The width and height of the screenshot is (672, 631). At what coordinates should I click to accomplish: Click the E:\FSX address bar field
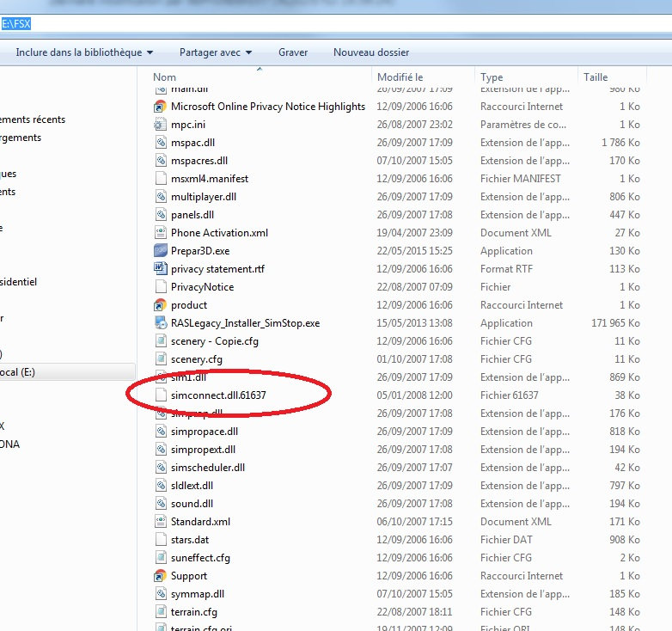coord(336,23)
